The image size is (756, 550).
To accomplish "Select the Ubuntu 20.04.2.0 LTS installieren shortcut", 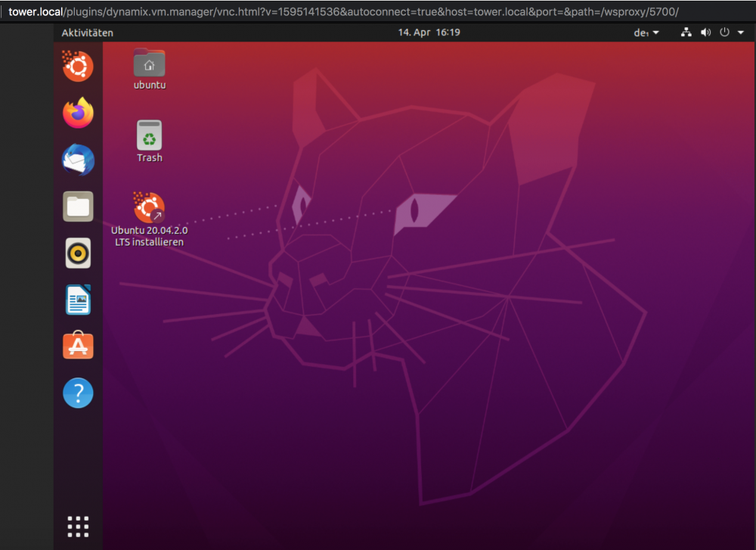I will pos(150,220).
